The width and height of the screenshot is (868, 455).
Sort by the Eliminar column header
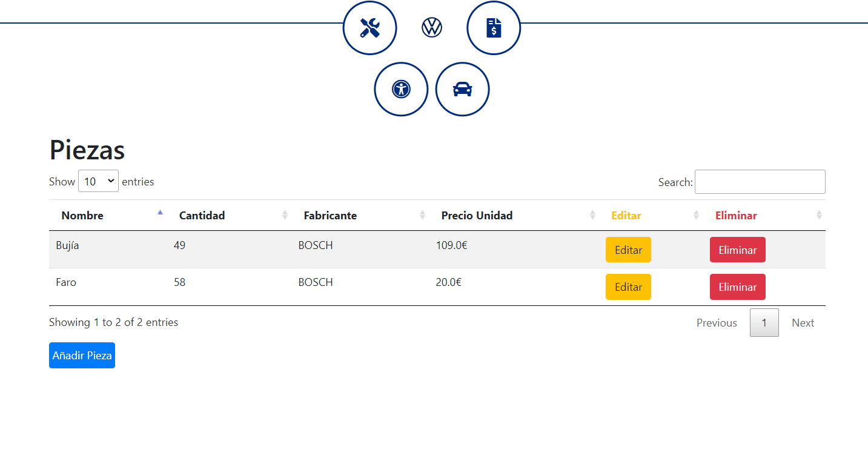coord(736,216)
